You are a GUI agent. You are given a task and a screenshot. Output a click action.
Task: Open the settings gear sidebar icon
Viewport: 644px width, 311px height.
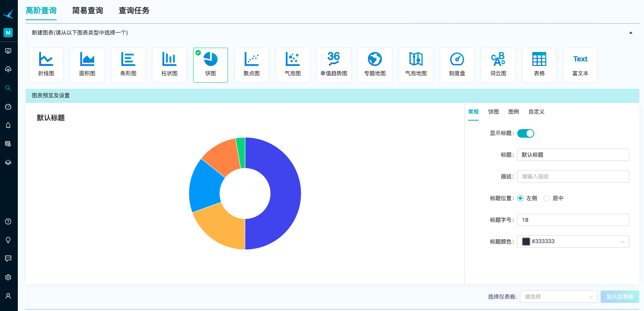[x=8, y=277]
